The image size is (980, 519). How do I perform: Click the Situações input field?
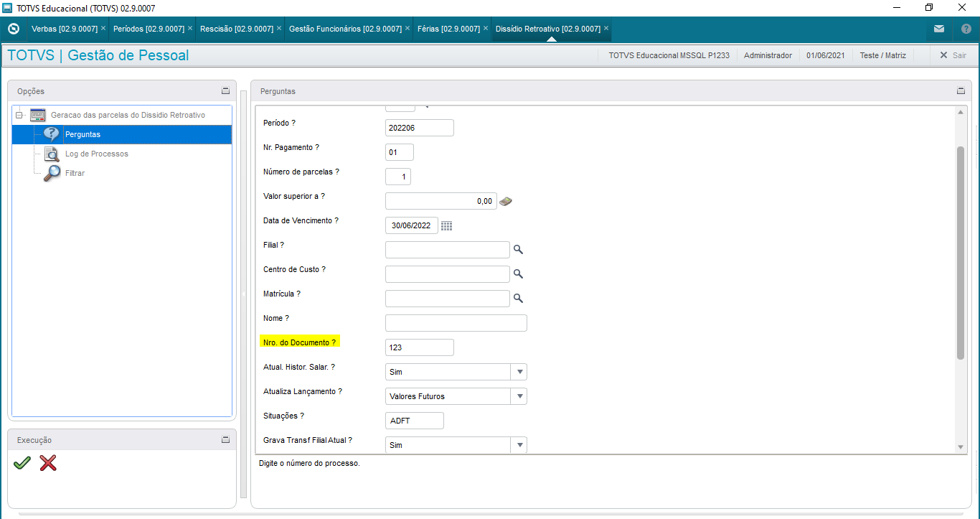(x=415, y=421)
